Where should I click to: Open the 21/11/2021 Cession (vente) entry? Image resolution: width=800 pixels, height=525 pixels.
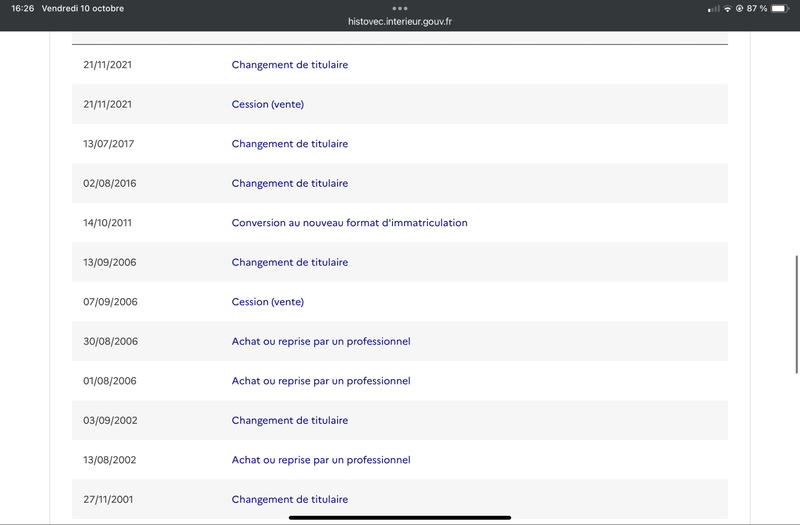(x=267, y=104)
